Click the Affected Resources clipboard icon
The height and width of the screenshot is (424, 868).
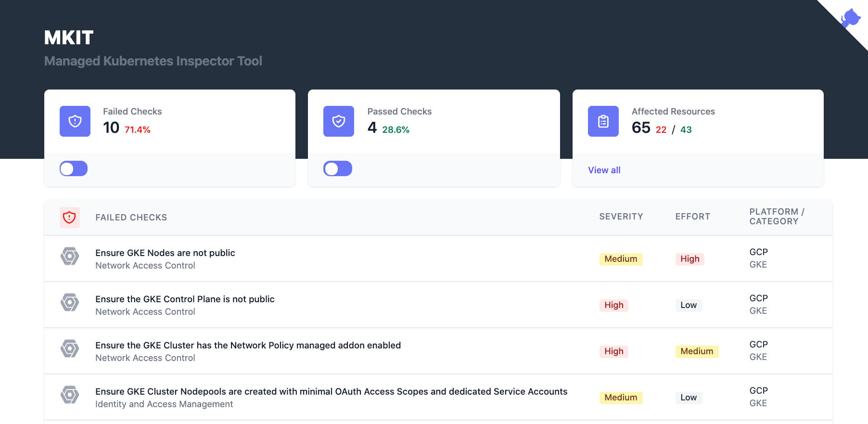coord(603,121)
